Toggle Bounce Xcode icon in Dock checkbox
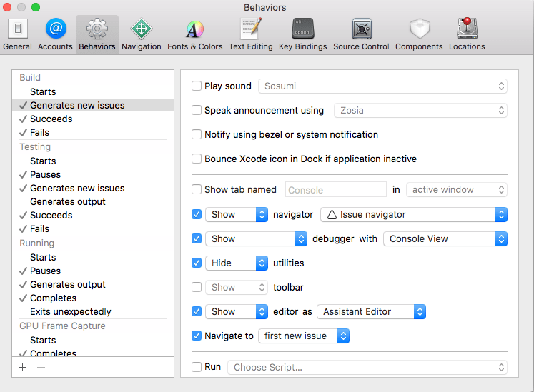The width and height of the screenshot is (534, 392). click(197, 159)
